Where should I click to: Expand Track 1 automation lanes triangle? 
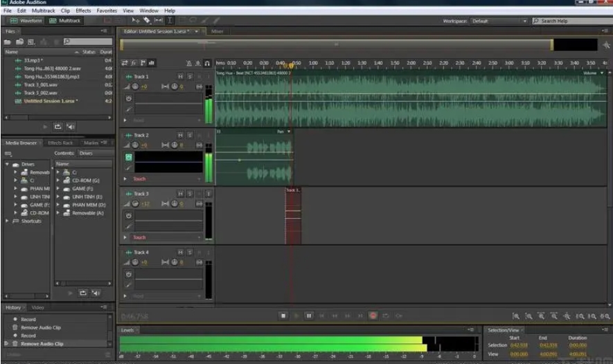125,120
